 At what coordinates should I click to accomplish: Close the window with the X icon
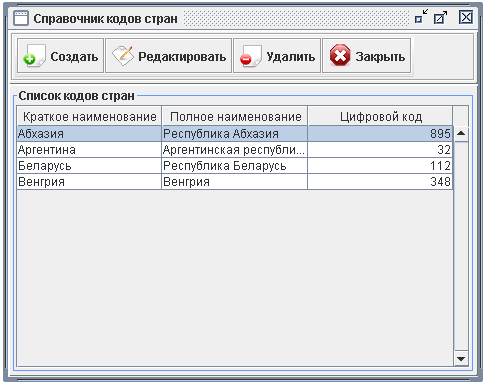pos(466,17)
